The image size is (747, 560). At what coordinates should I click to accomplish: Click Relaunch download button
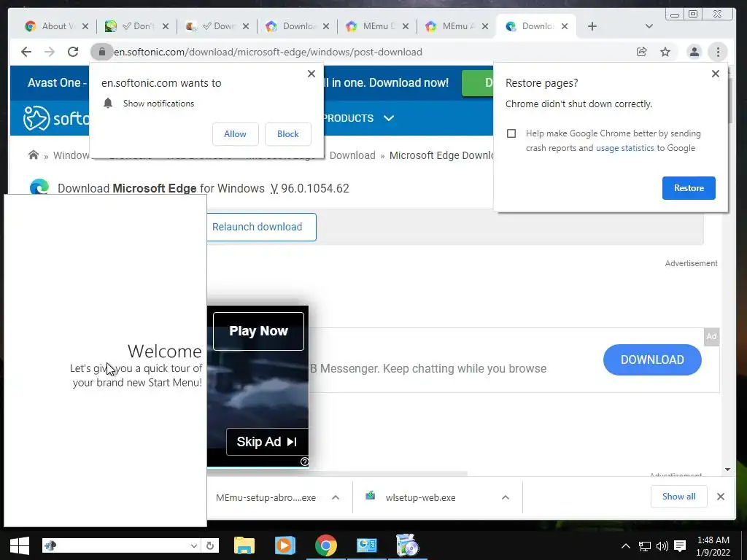(x=262, y=227)
